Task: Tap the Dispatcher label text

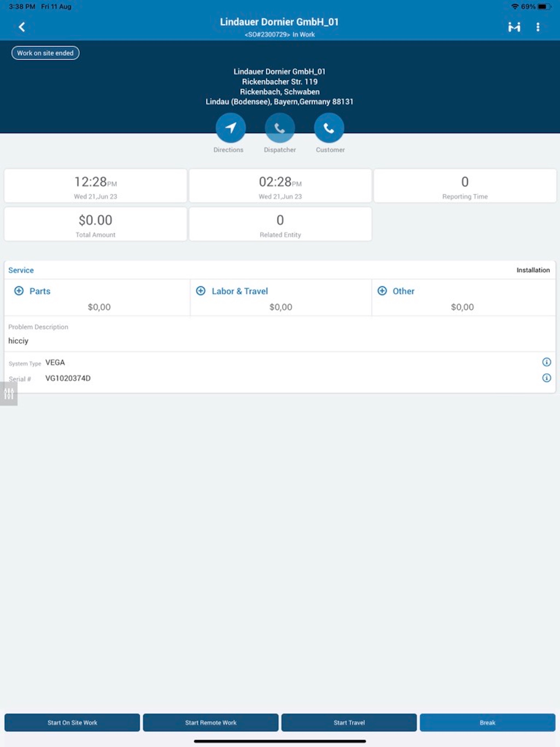Action: [280, 150]
